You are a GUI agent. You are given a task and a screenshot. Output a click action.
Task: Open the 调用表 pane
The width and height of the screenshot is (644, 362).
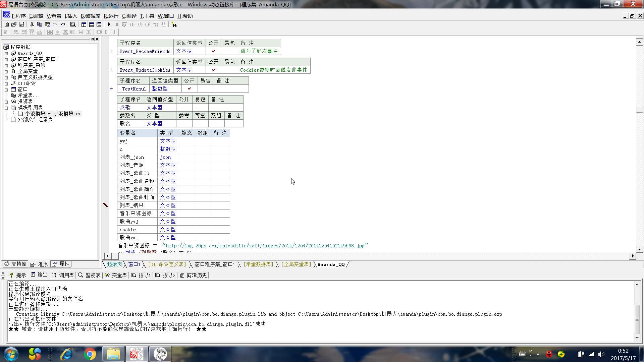click(x=63, y=275)
